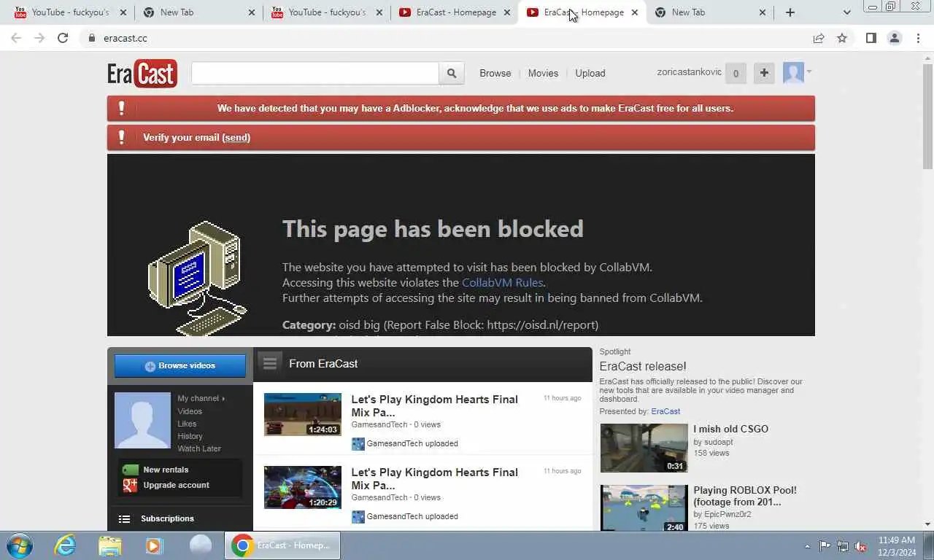Click the guide menu icon beside From EraCast
Image resolution: width=934 pixels, height=560 pixels.
click(270, 363)
